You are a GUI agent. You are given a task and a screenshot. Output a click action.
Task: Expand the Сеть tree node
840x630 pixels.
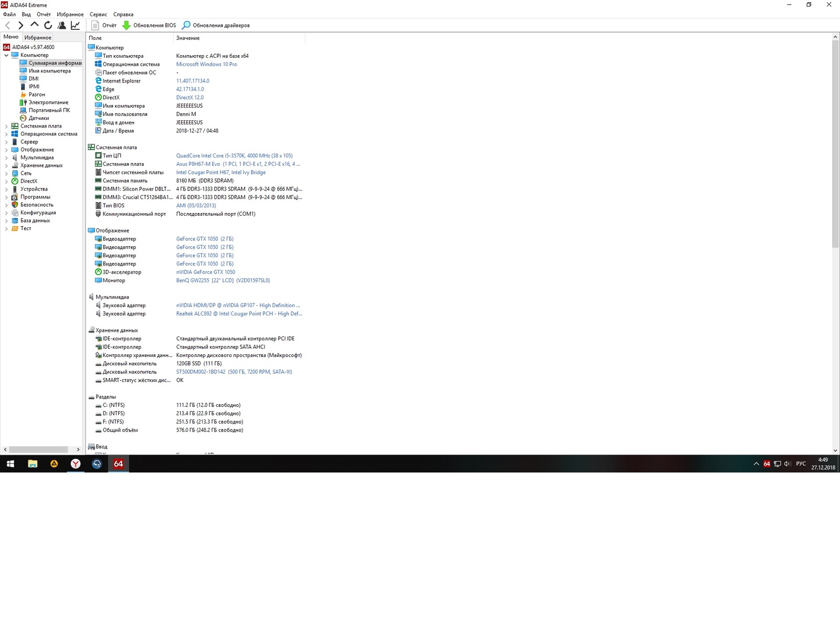6,173
